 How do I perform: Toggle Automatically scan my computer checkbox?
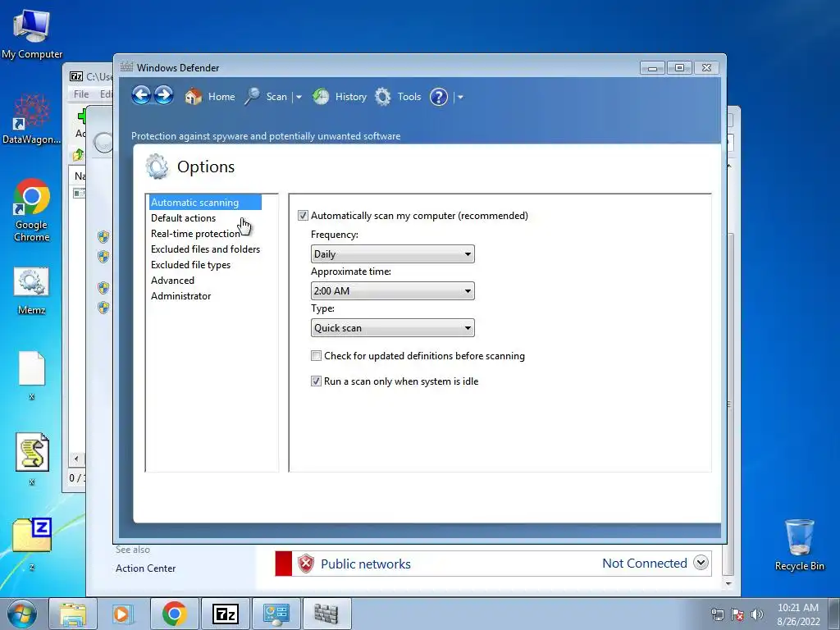coord(303,216)
